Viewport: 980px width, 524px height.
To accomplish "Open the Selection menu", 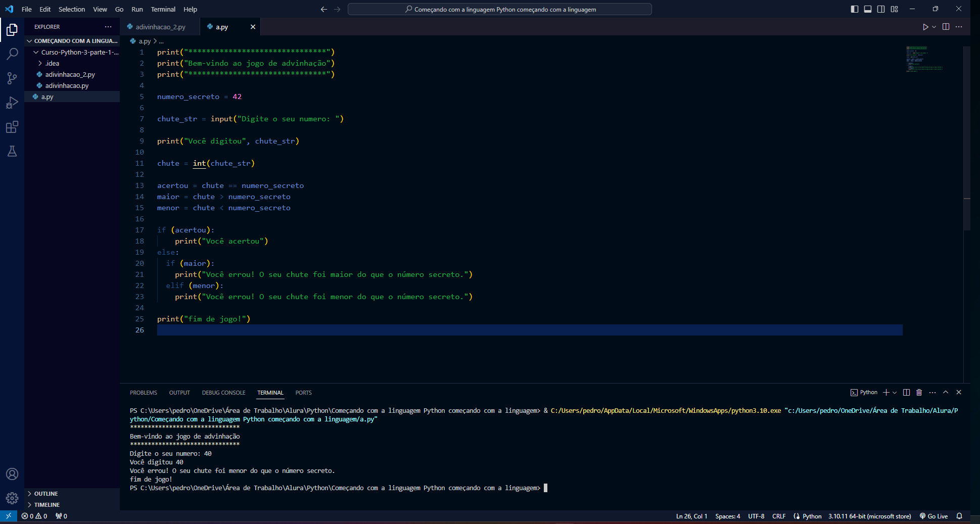I will [x=72, y=9].
